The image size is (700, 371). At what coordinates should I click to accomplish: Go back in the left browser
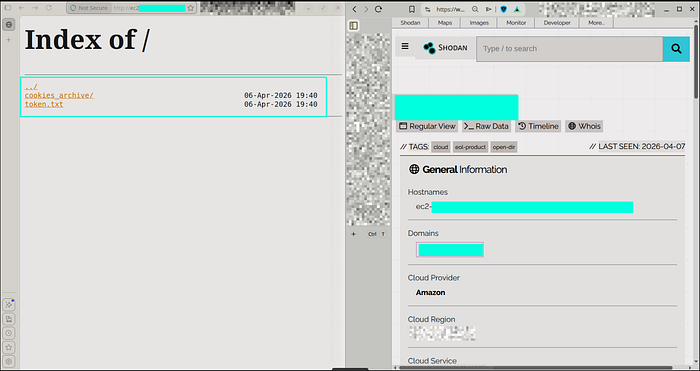[21, 8]
